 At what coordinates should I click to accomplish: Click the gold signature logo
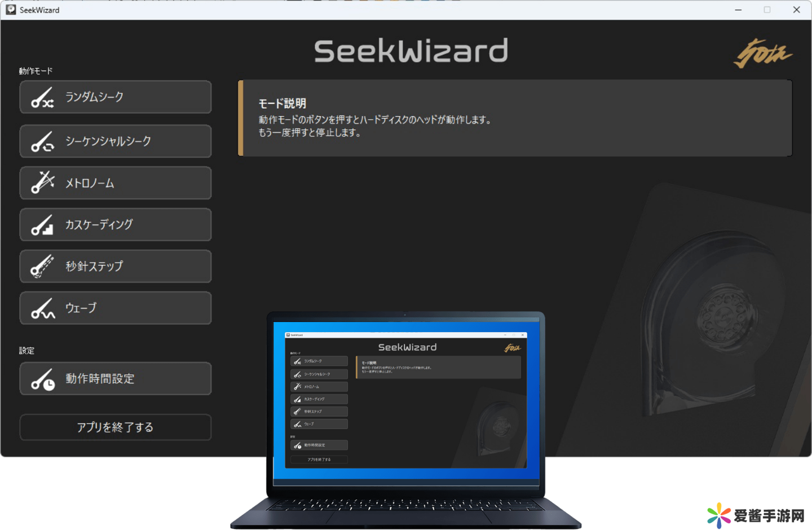click(x=762, y=54)
